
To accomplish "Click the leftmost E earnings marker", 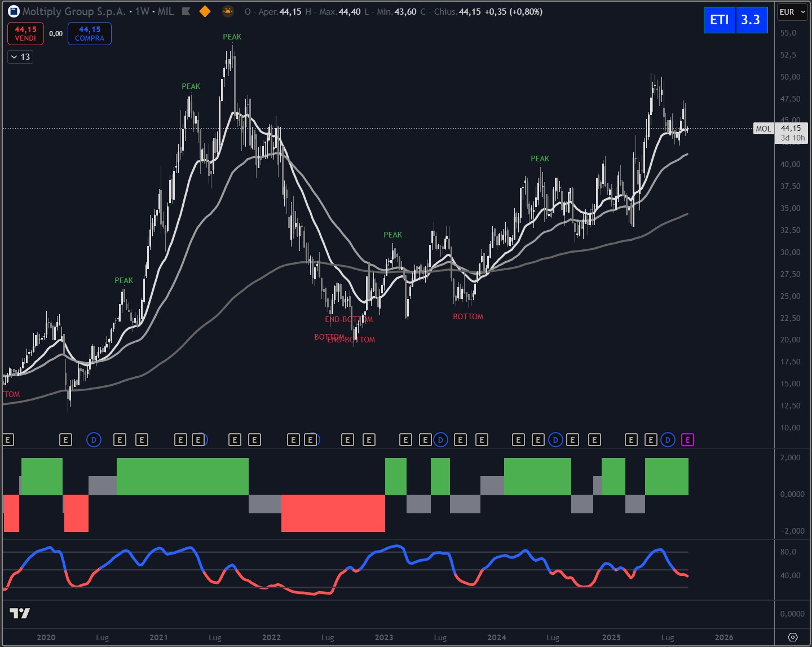I will point(8,440).
